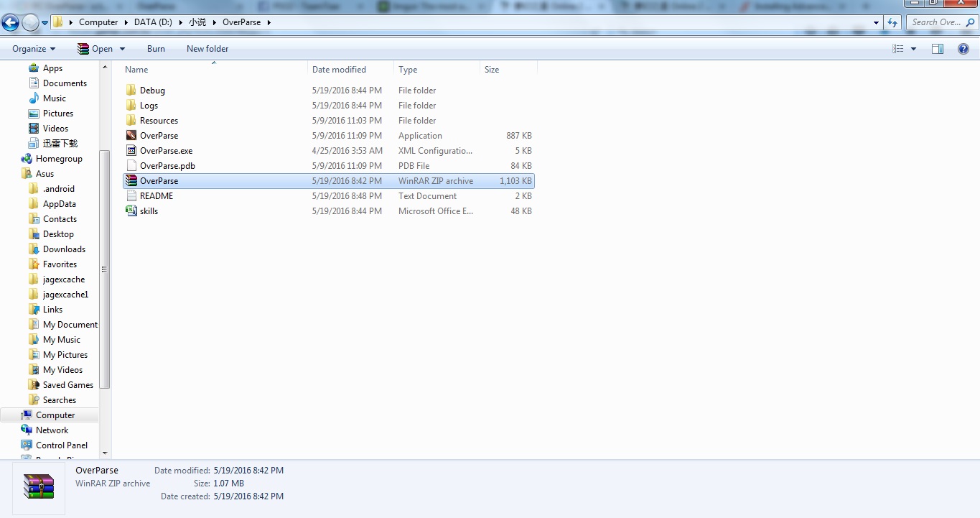Select the OverParse WinRAR ZIP archive icon

(x=131, y=181)
